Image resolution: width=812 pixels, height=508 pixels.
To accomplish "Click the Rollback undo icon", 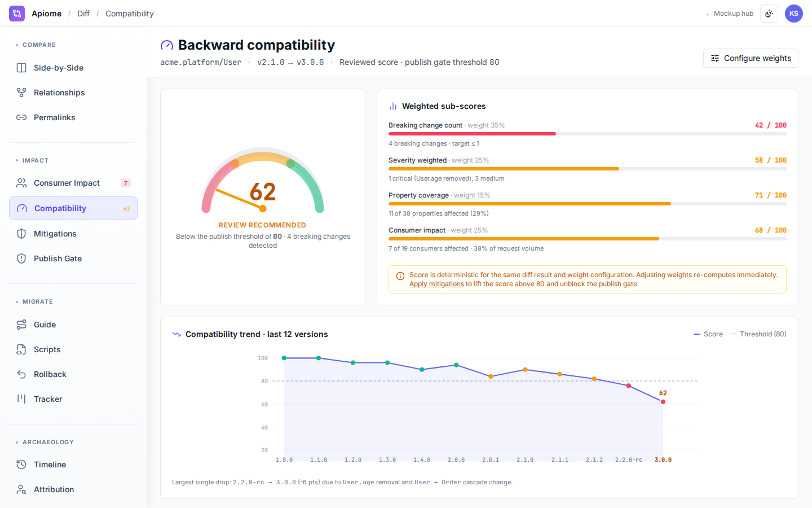I will (21, 374).
